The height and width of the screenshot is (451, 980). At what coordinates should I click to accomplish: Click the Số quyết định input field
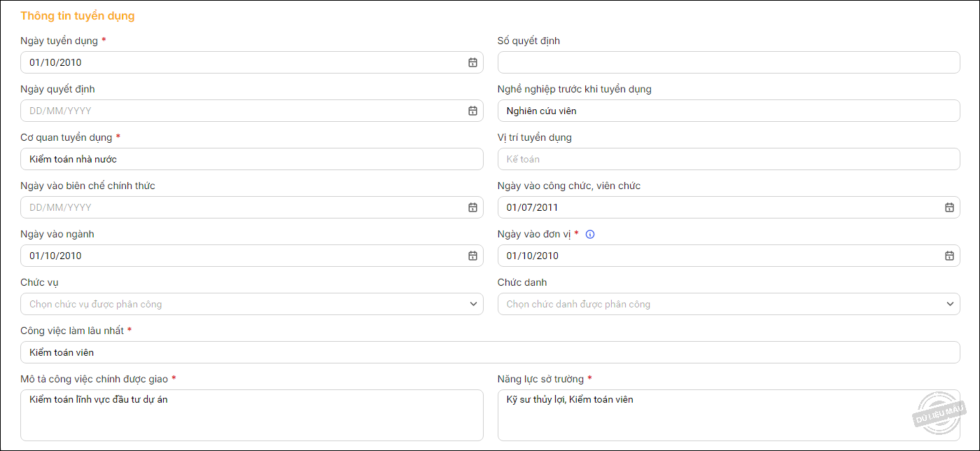pos(728,62)
